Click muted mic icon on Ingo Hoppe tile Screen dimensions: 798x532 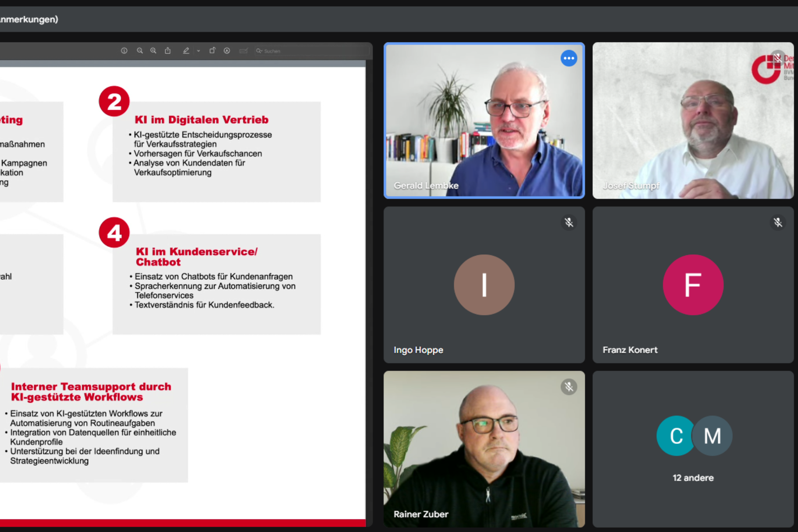(569, 223)
